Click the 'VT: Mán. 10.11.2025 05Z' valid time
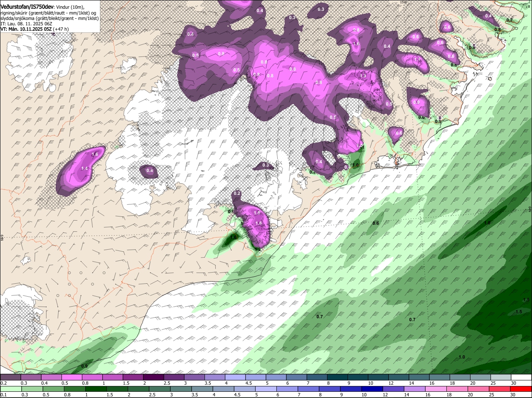The width and height of the screenshot is (532, 398). [x=26, y=29]
